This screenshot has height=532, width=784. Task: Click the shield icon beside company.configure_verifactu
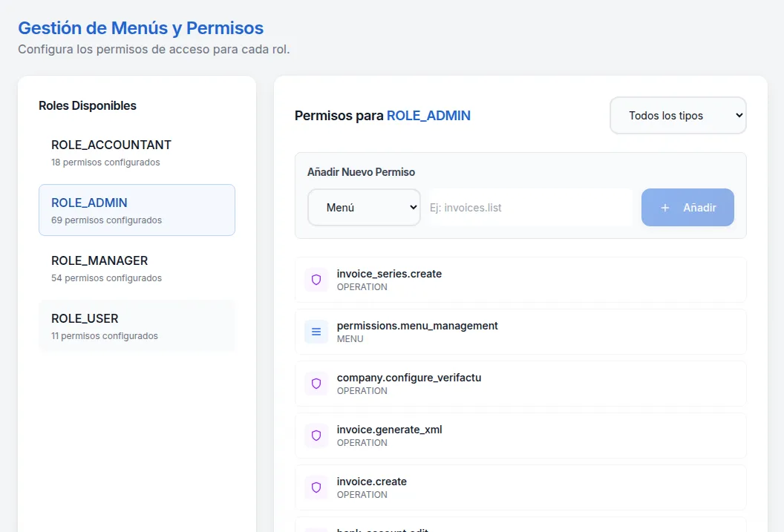tap(316, 384)
